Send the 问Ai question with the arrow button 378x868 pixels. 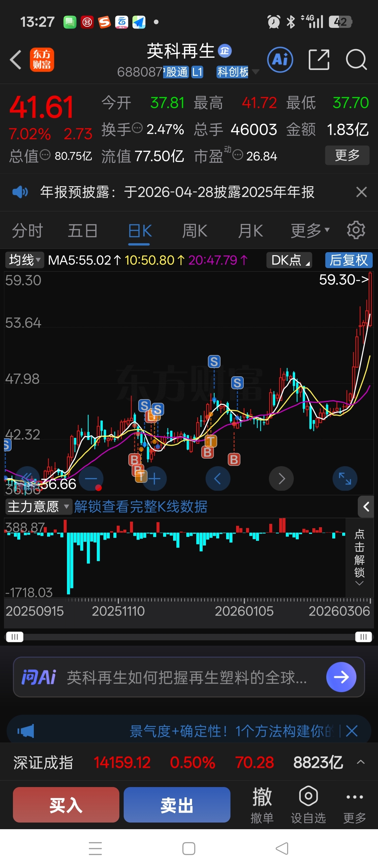pos(341,677)
